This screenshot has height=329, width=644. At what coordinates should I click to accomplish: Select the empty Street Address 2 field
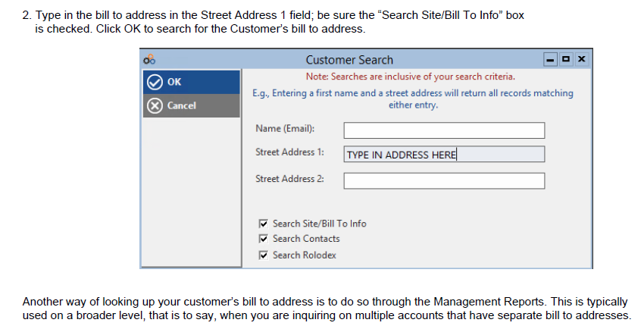pos(444,180)
